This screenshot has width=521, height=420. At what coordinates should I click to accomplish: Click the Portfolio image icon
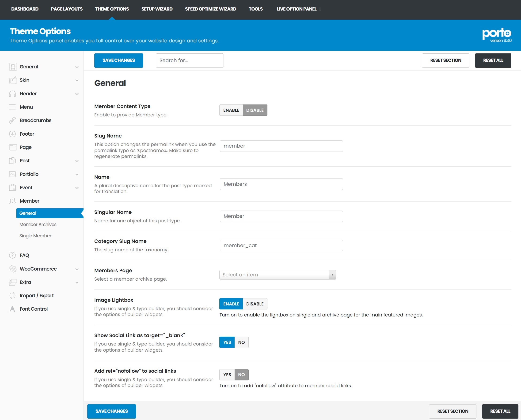coord(13,174)
